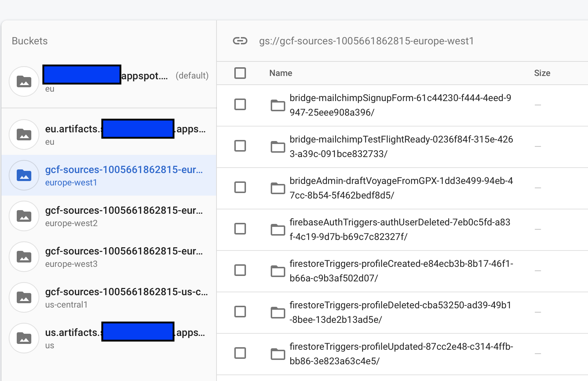Open the default appspot bucket icon
Viewport: 588px width, 381px height.
(x=24, y=81)
